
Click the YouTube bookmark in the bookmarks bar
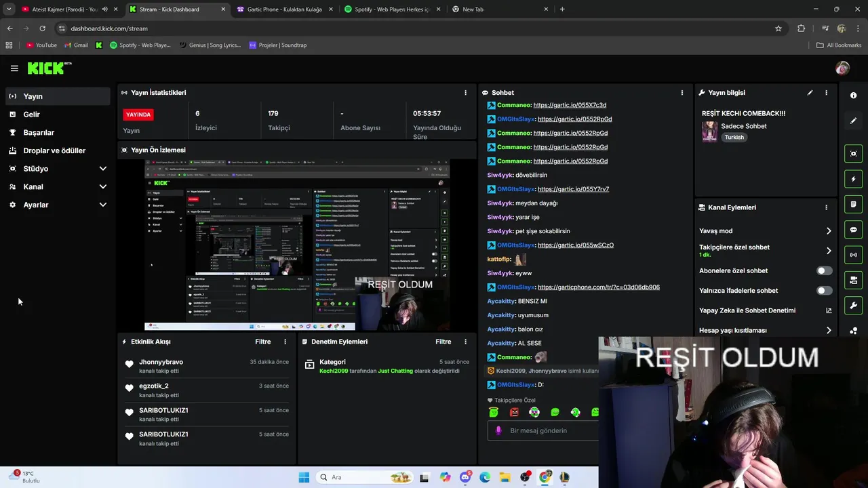click(x=41, y=45)
